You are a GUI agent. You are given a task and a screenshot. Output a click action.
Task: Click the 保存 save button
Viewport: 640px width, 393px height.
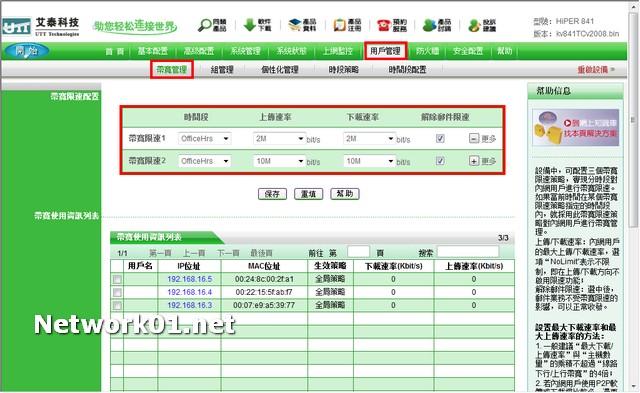pos(272,194)
